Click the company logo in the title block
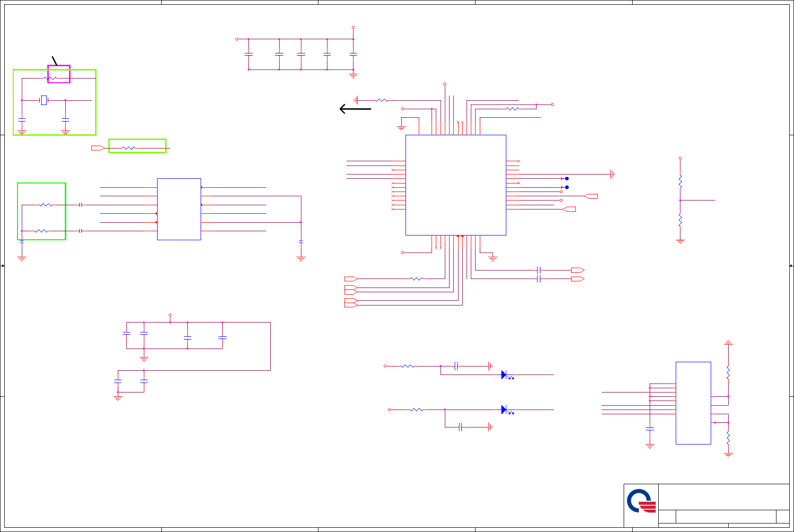 click(x=641, y=501)
